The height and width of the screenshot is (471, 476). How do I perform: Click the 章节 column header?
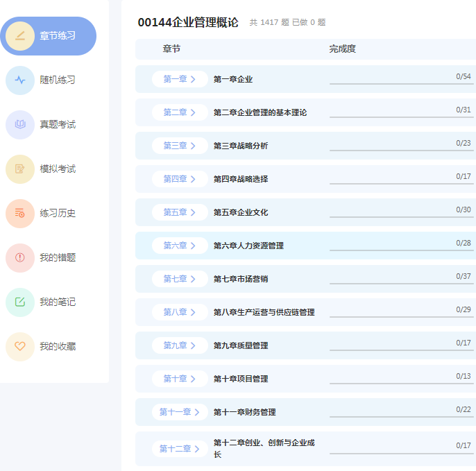(x=171, y=49)
